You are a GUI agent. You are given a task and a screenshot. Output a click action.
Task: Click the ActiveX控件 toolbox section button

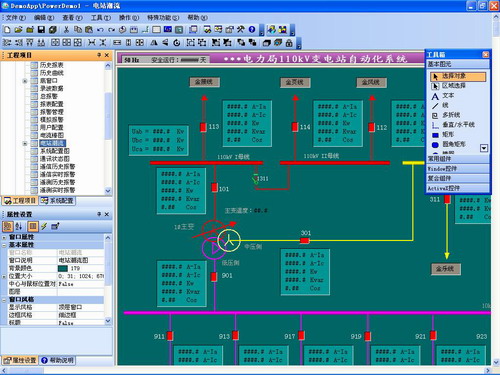[458, 188]
